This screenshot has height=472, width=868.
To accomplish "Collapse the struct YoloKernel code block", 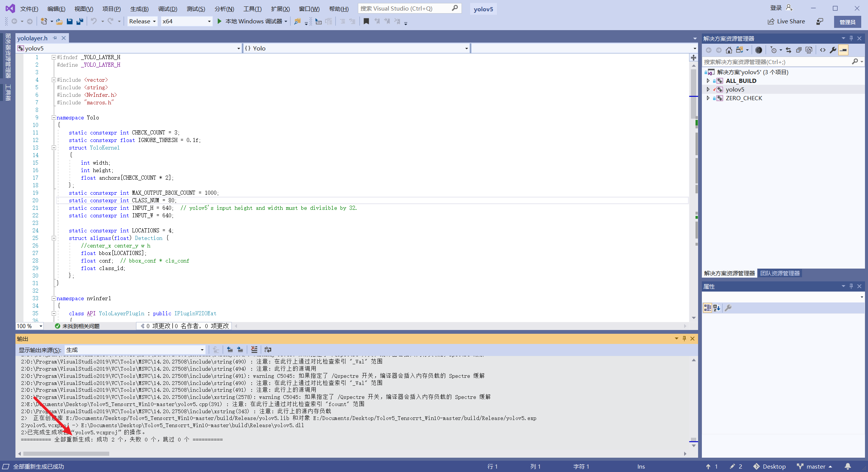I will pos(53,148).
